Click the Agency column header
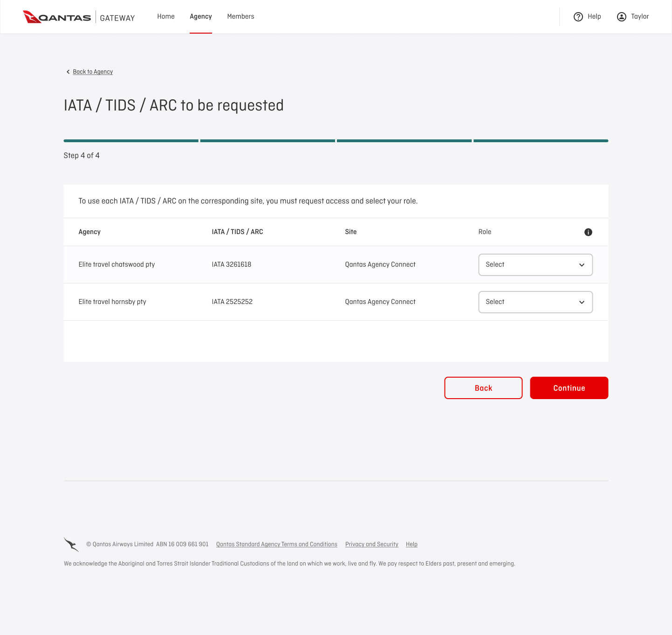The height and width of the screenshot is (635, 672). (89, 232)
